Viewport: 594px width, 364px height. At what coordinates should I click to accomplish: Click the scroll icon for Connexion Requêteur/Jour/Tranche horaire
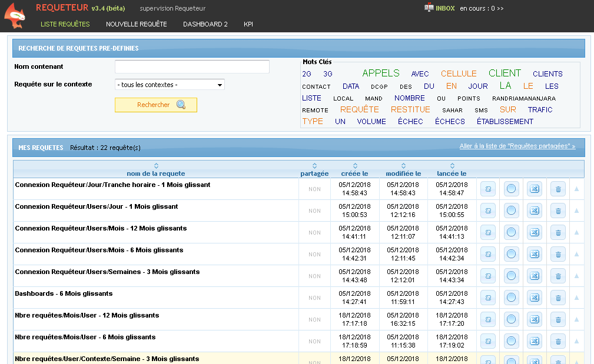488,189
